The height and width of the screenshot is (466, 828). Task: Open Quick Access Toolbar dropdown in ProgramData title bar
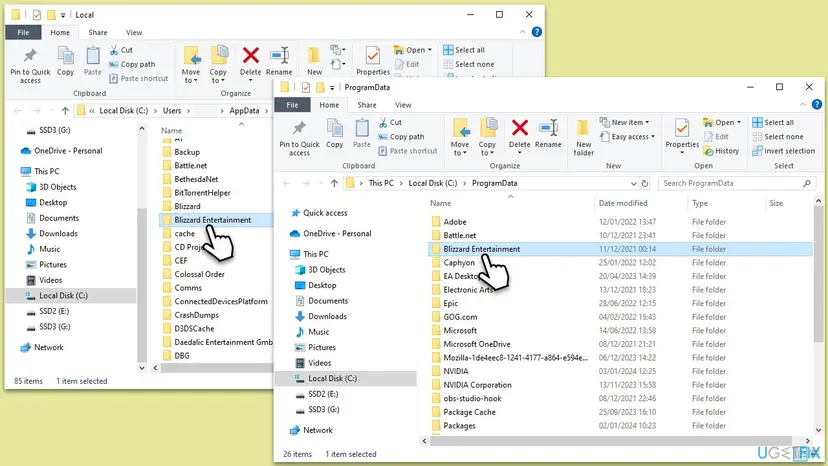332,88
